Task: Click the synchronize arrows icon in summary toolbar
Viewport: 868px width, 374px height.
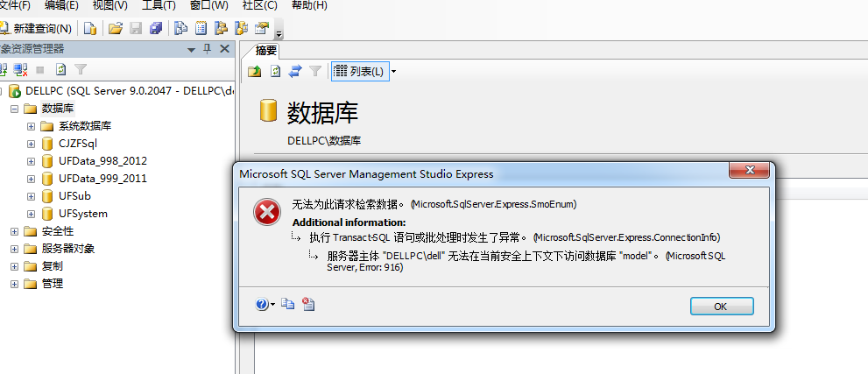Action: pyautogui.click(x=295, y=71)
